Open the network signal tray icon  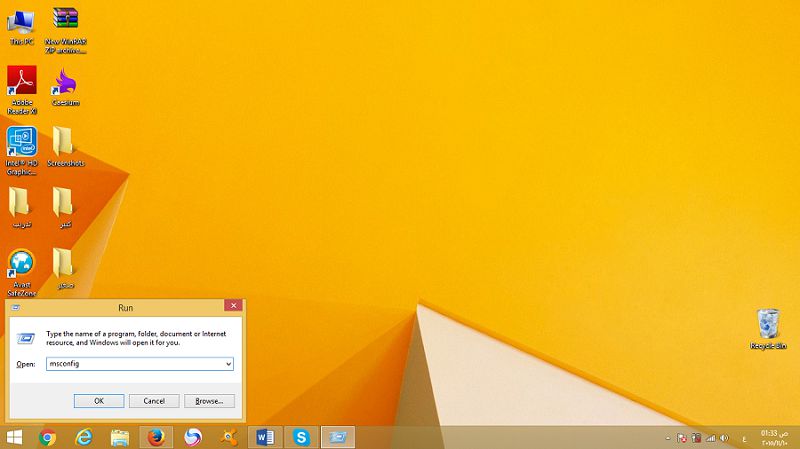tap(710, 438)
